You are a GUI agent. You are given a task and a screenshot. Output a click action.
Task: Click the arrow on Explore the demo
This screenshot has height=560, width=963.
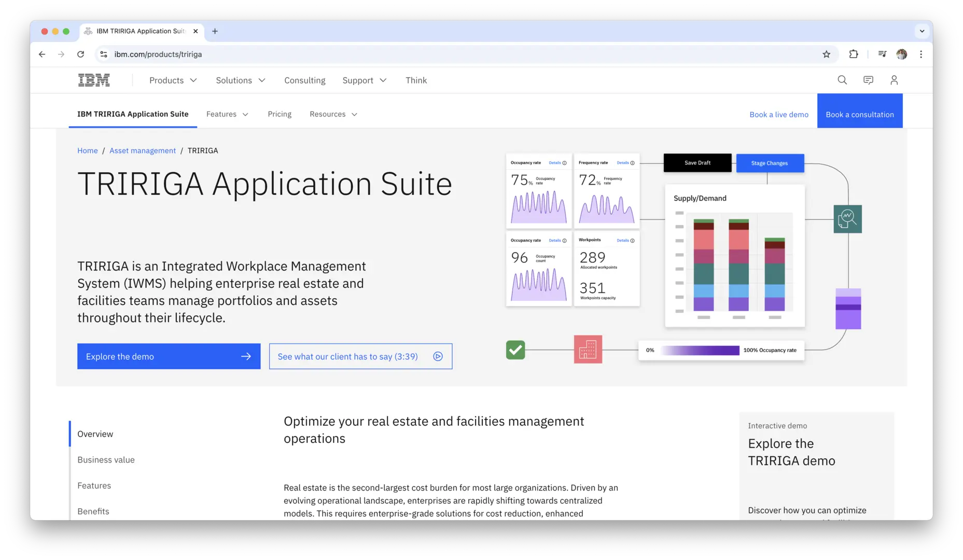click(246, 356)
